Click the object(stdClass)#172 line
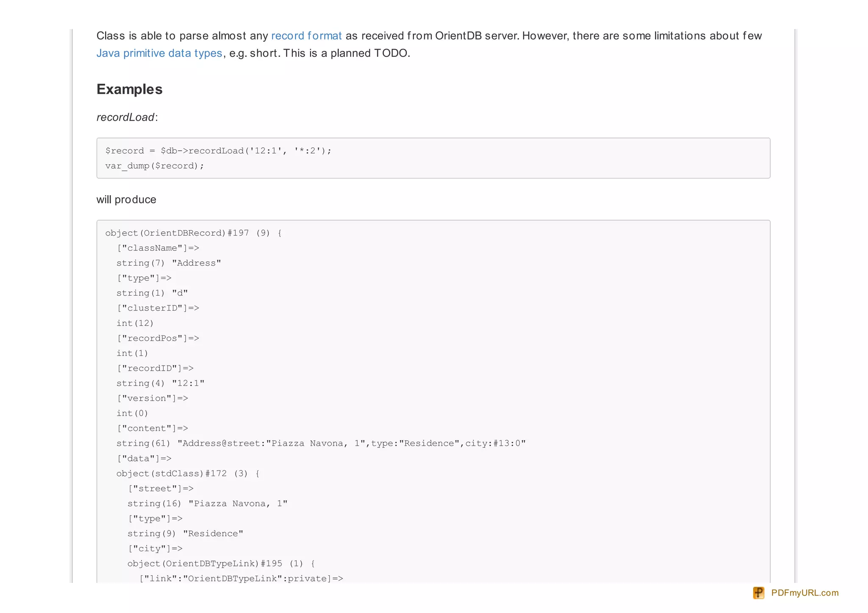The image size is (868, 613). 188,474
